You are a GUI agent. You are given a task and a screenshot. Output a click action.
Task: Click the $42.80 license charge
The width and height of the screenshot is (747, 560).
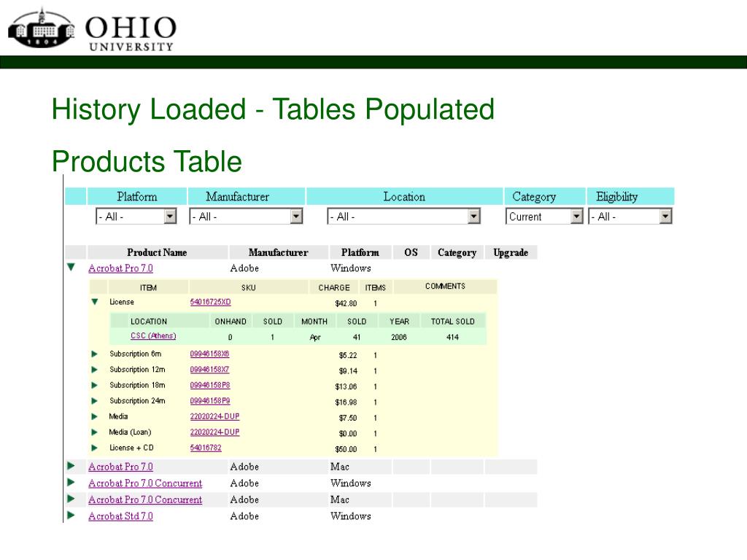[346, 303]
